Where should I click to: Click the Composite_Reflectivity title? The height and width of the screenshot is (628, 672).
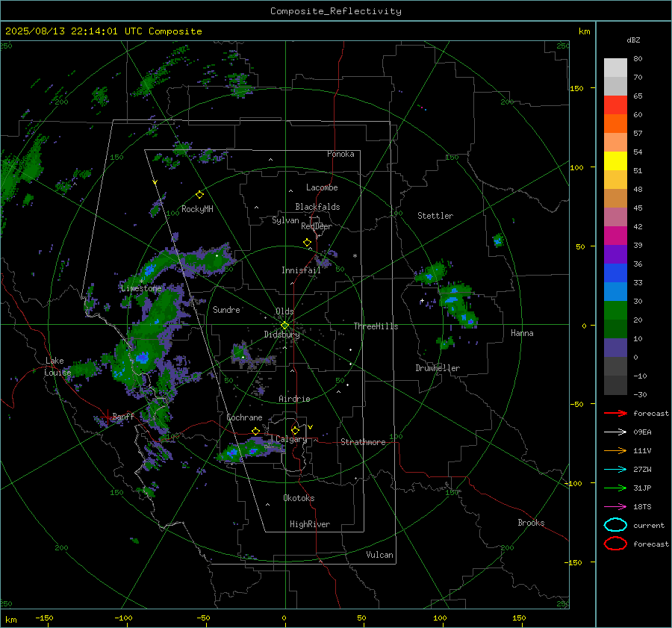(x=335, y=11)
